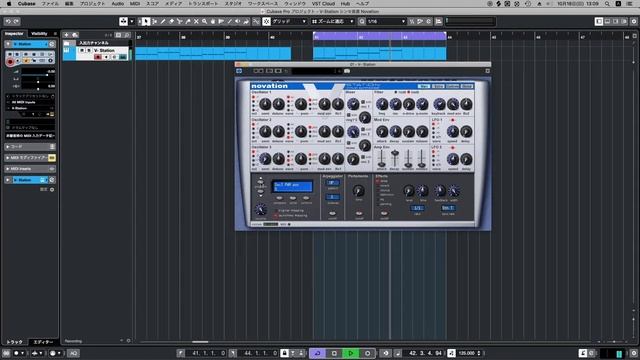Open the MIDI menu

(x=135, y=3)
